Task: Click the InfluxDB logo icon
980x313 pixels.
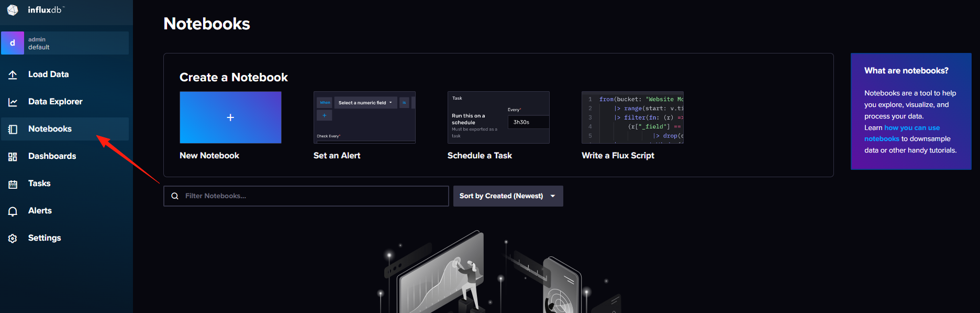Action: click(13, 10)
